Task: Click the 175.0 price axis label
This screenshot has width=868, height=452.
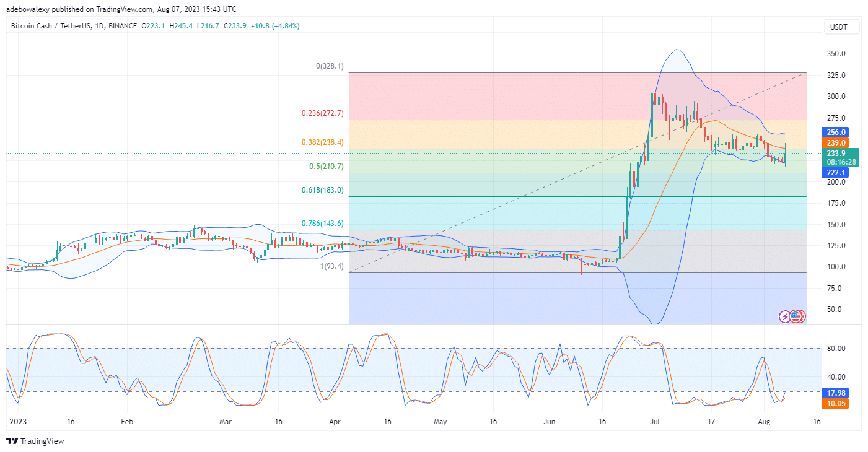Action: click(x=837, y=203)
